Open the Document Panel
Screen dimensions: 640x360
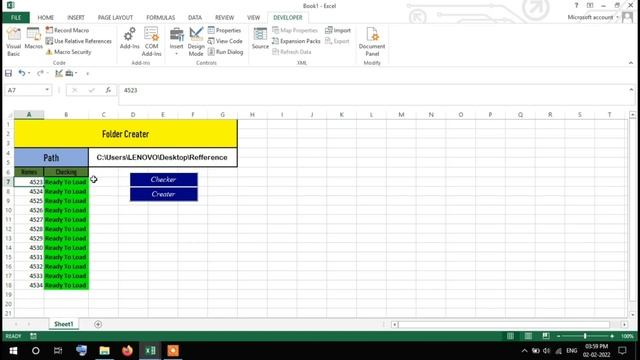click(372, 42)
